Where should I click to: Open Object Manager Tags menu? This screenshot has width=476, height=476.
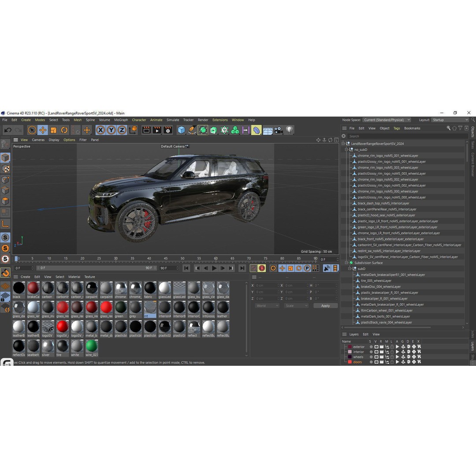[x=397, y=128]
